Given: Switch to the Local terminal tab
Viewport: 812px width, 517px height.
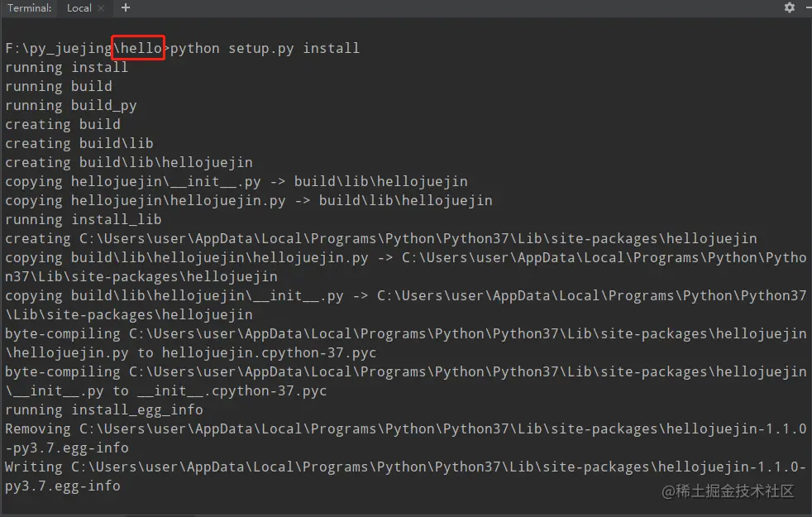Looking at the screenshot, I should [79, 8].
